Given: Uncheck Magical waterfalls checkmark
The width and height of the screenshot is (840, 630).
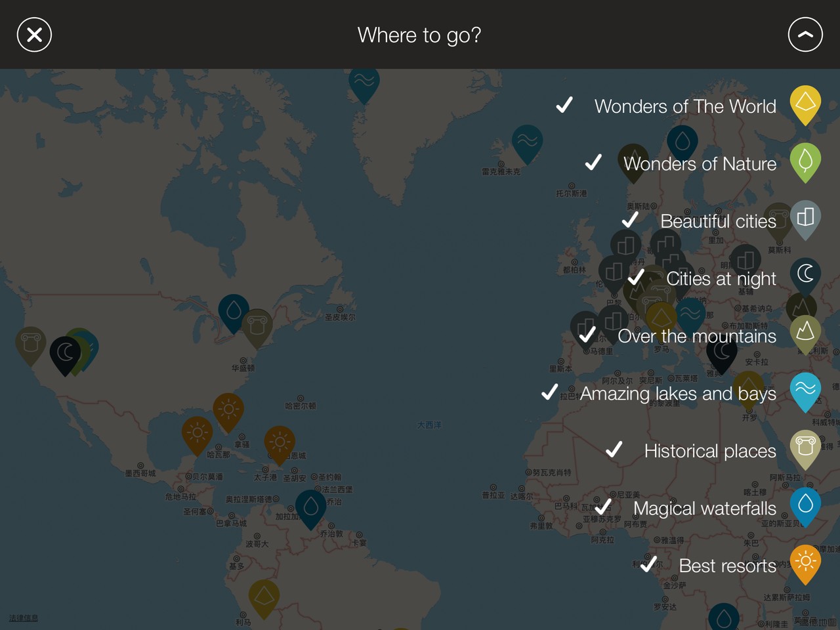Looking at the screenshot, I should click(603, 507).
